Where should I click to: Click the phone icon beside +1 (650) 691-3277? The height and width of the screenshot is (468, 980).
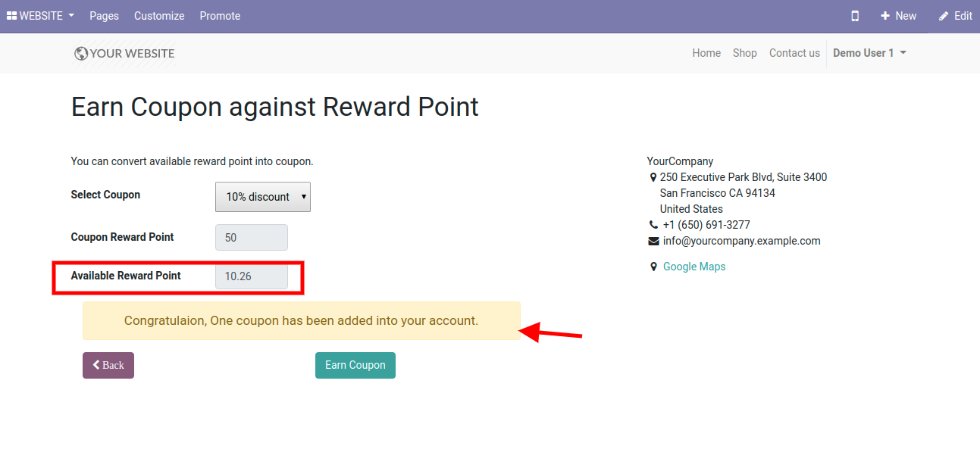point(653,225)
